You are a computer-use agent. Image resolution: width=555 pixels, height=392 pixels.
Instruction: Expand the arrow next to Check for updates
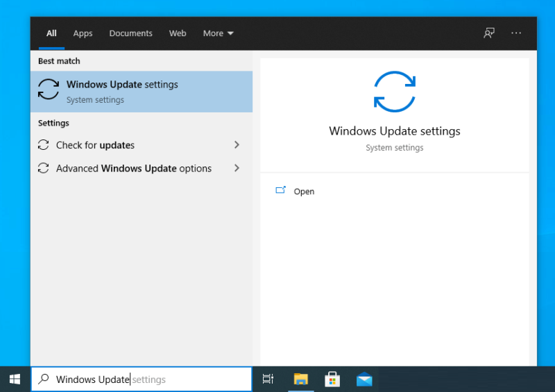click(x=237, y=145)
